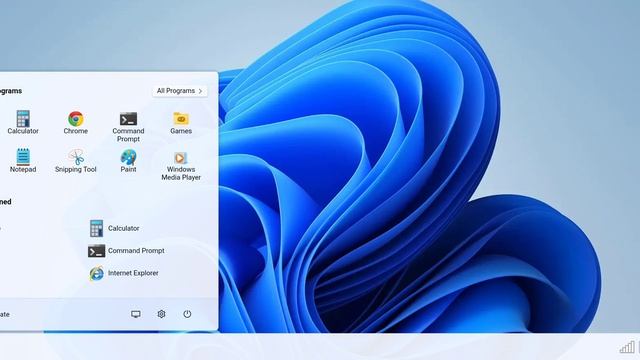Launch the Paint application
The image size is (640, 360).
pyautogui.click(x=128, y=161)
